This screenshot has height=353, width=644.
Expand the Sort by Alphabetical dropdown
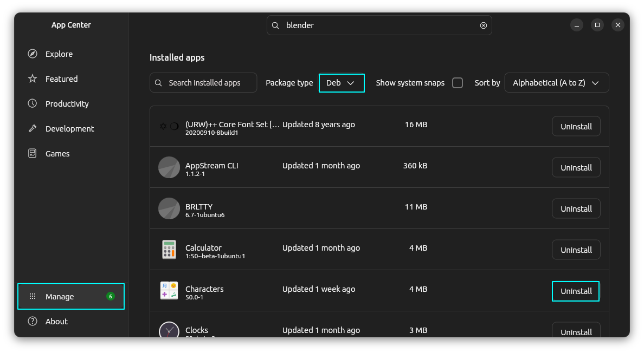click(556, 82)
